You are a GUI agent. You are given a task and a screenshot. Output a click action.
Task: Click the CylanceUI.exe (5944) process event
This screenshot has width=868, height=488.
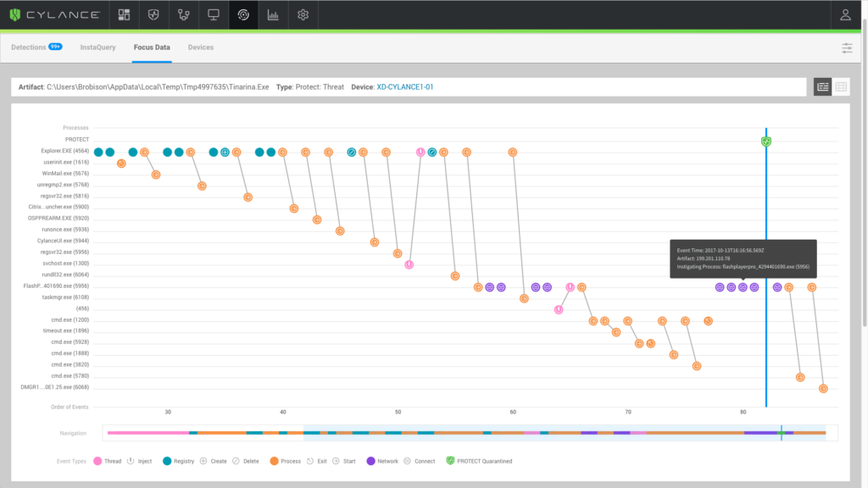375,242
